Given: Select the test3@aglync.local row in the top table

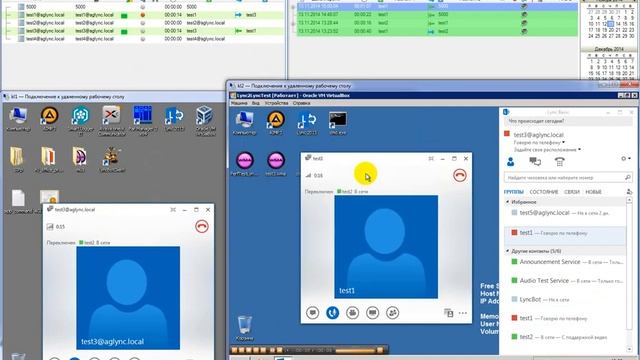Looking at the screenshot, I should pyautogui.click(x=143, y=31).
